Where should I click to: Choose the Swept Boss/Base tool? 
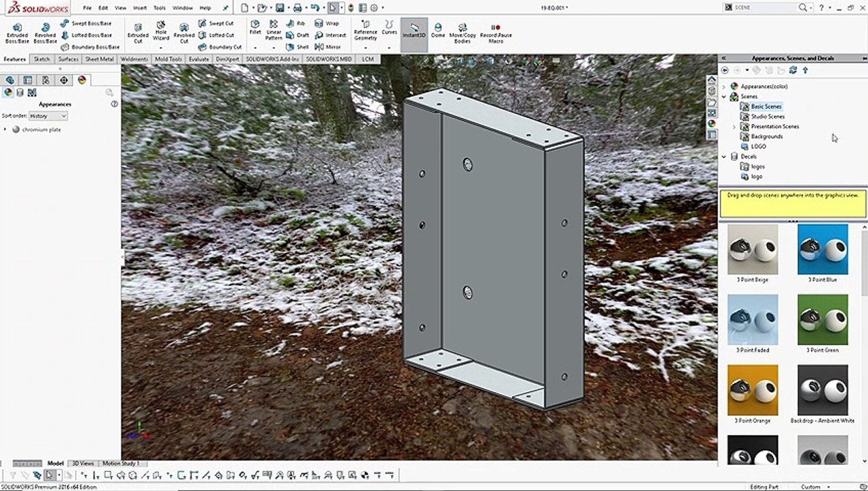click(x=86, y=23)
